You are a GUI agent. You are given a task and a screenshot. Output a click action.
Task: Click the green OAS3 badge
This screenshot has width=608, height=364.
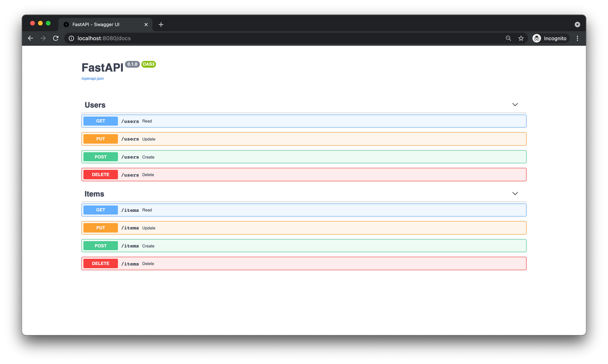148,64
